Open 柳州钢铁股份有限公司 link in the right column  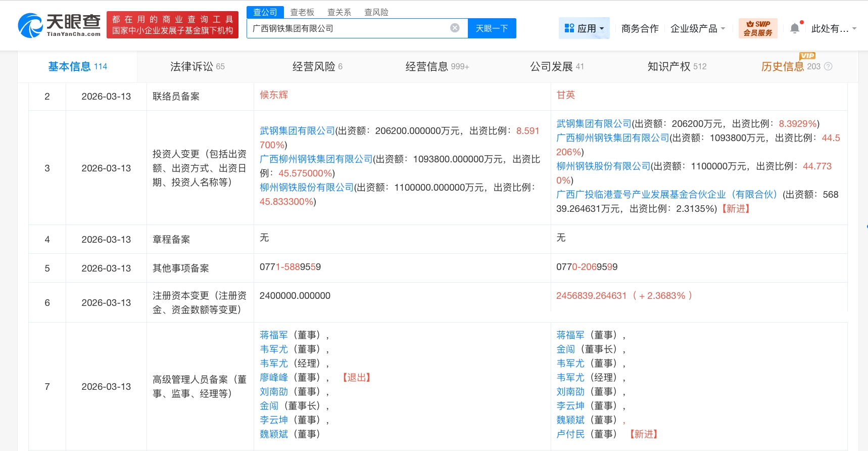point(603,166)
